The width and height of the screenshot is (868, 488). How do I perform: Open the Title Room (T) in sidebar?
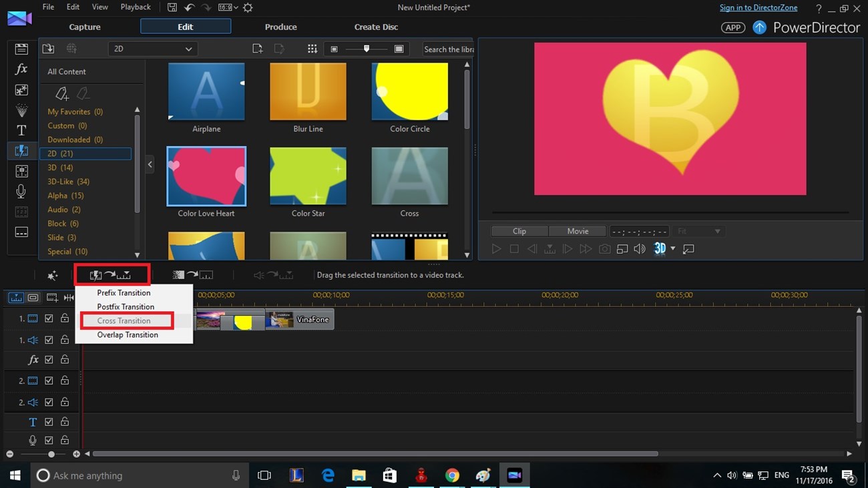[x=21, y=131]
